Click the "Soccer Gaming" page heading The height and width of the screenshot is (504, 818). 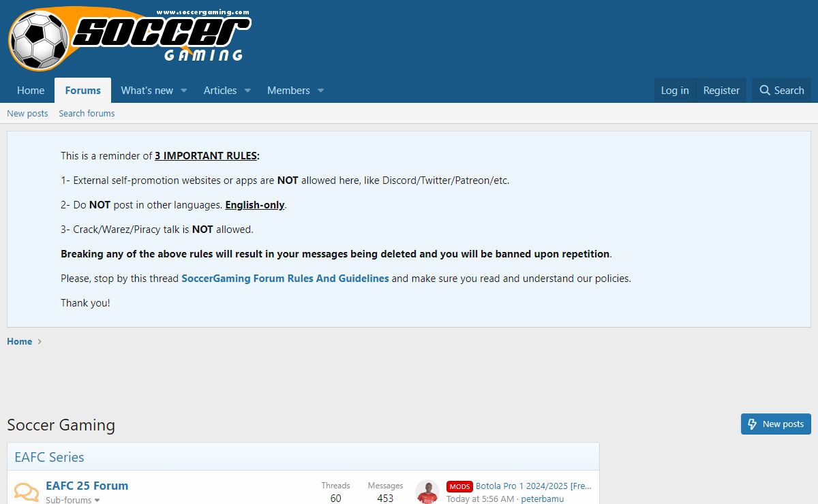(x=61, y=425)
